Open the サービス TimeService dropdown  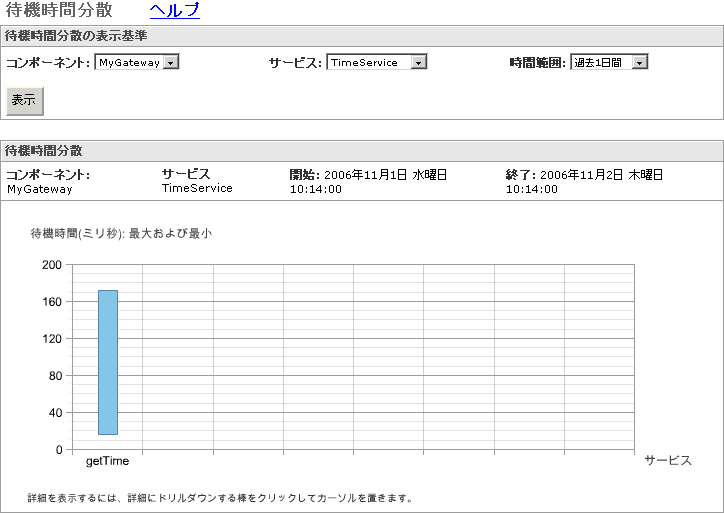click(x=377, y=62)
